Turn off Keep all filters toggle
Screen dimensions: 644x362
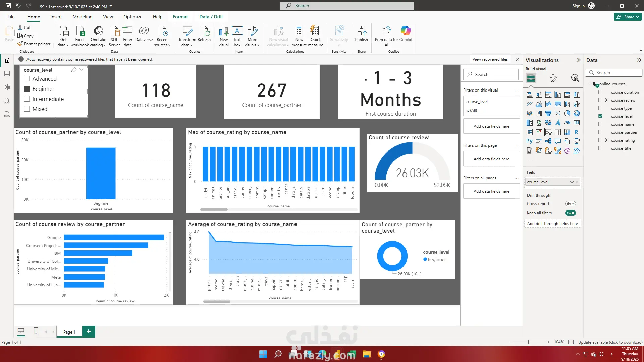tap(570, 213)
